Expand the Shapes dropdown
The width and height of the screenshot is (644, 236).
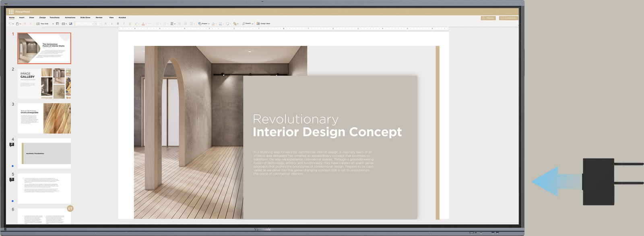tap(209, 24)
